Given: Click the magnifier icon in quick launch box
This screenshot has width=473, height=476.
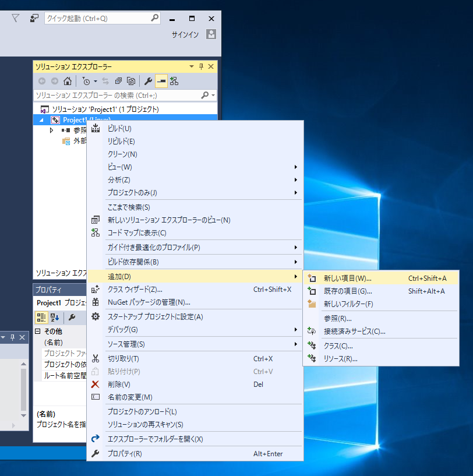Looking at the screenshot, I should [154, 18].
